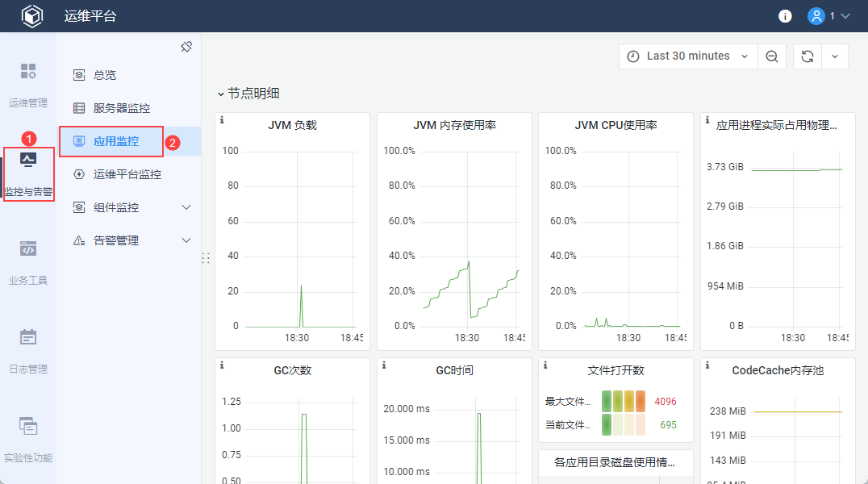Zoom out the time range
Screen dimensions: 868x484
point(772,56)
